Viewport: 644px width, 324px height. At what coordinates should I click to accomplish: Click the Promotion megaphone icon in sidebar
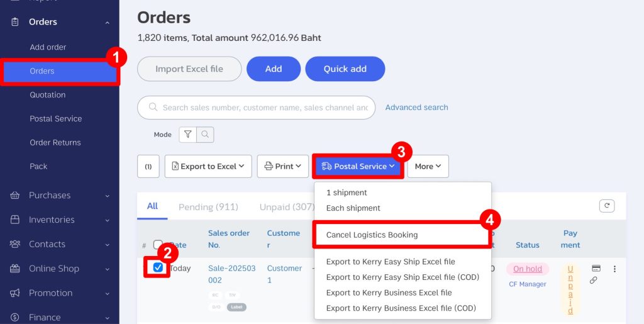coord(15,293)
